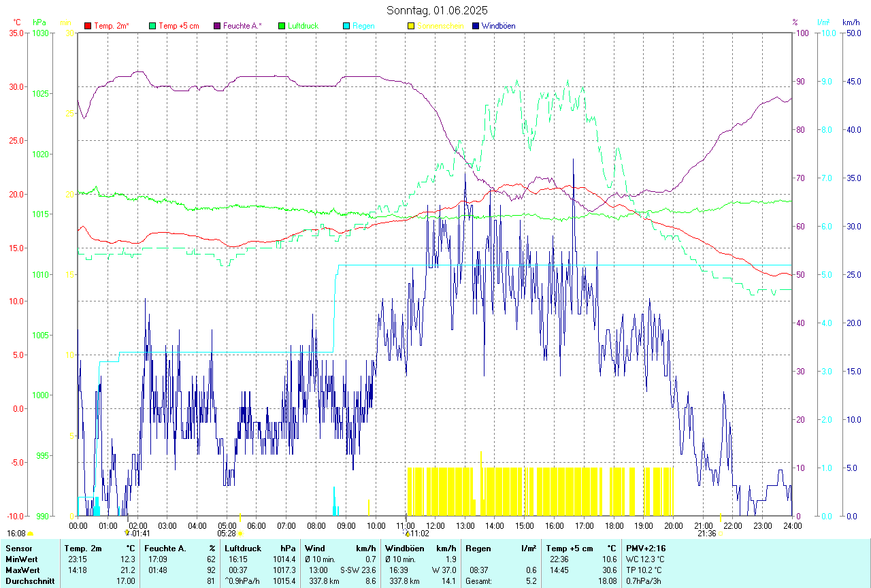
Task: Click the dark blue Windböen legend swatch
Action: coord(476,26)
